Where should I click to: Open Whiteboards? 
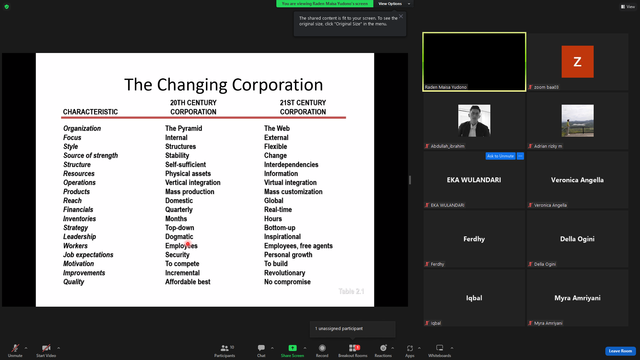tap(440, 350)
